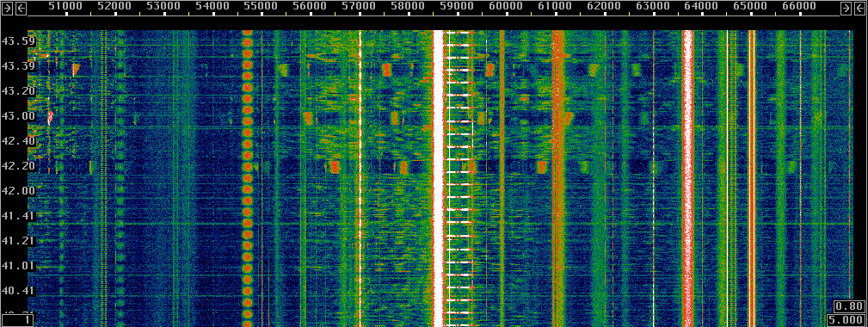Click the 55000 frequency scale label
Viewport: 868px width, 327px height.
point(262,6)
